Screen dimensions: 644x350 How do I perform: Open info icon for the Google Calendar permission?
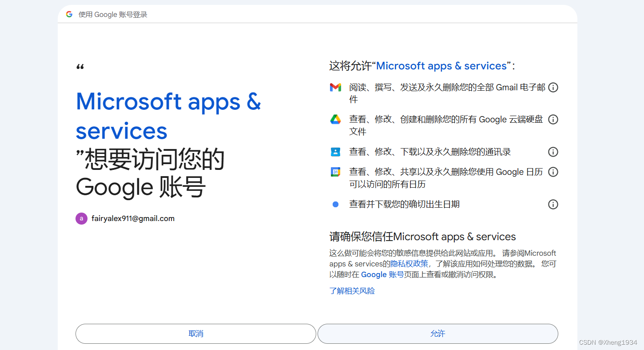[553, 172]
